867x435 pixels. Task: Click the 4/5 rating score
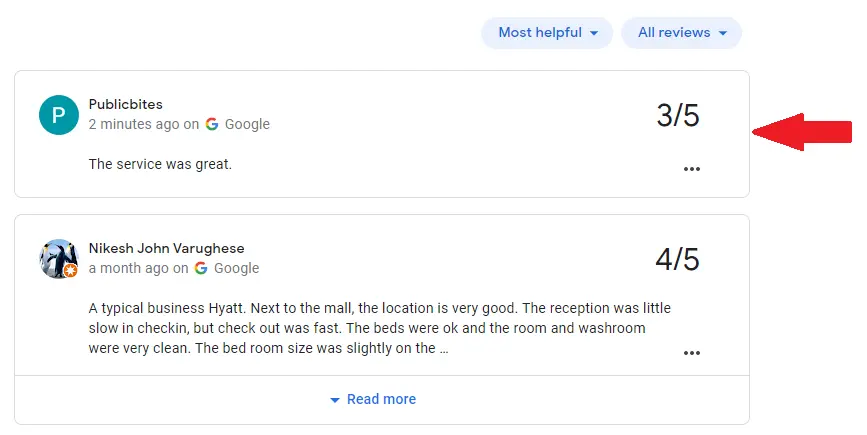point(678,260)
